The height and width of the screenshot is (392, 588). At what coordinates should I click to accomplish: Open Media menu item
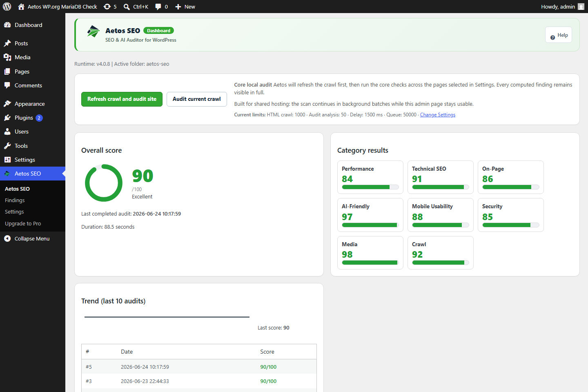[33, 57]
